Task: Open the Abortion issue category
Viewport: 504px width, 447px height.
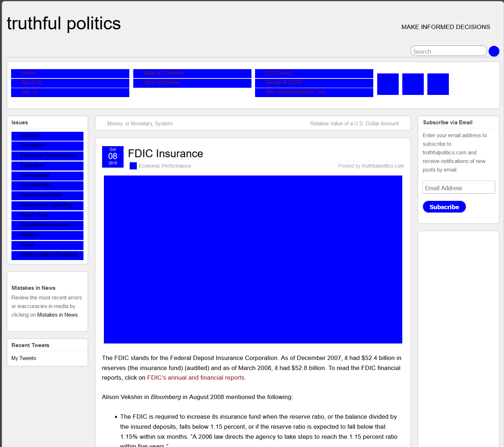Action: [30, 135]
